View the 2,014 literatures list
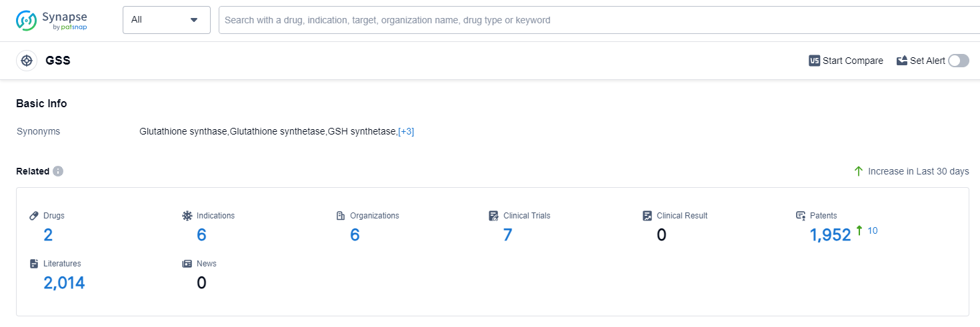980x327 pixels. pyautogui.click(x=64, y=283)
